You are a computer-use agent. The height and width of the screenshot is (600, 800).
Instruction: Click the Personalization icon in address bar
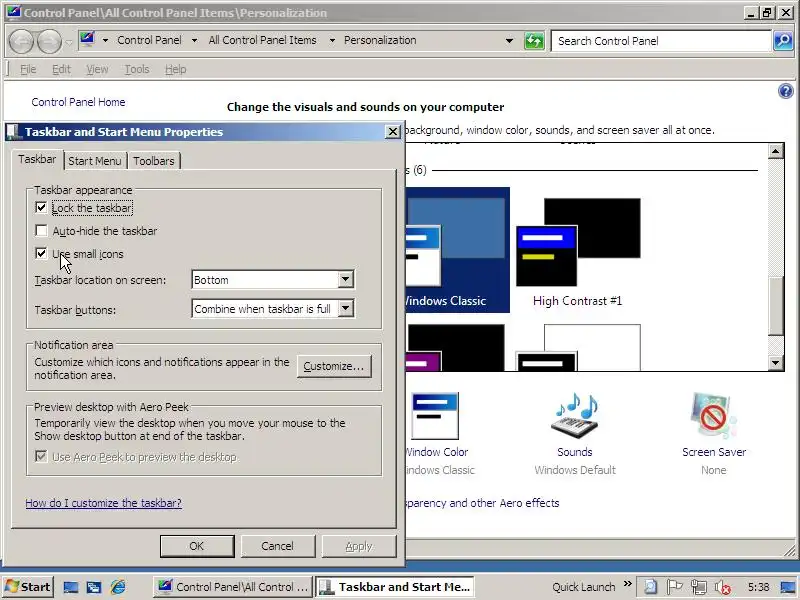pos(88,39)
